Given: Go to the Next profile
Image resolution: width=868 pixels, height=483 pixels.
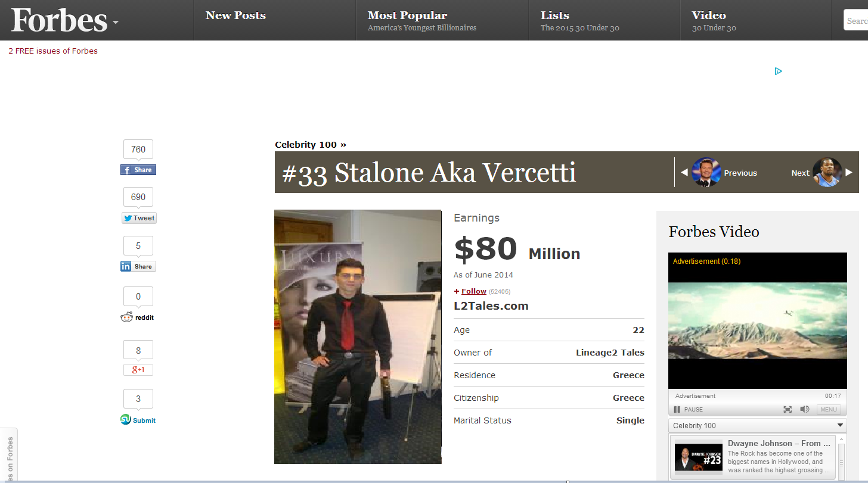Looking at the screenshot, I should [801, 173].
